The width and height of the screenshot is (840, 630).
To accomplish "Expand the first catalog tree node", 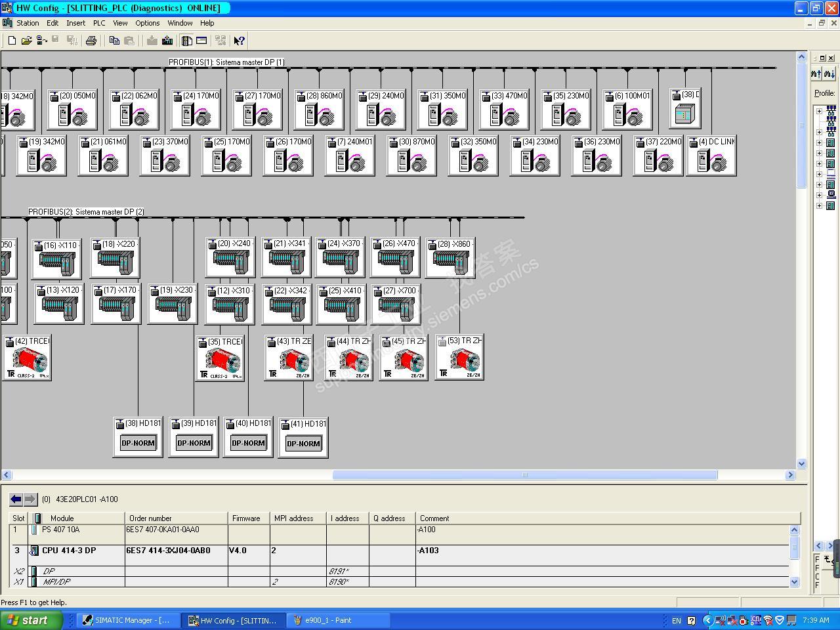I will point(819,111).
